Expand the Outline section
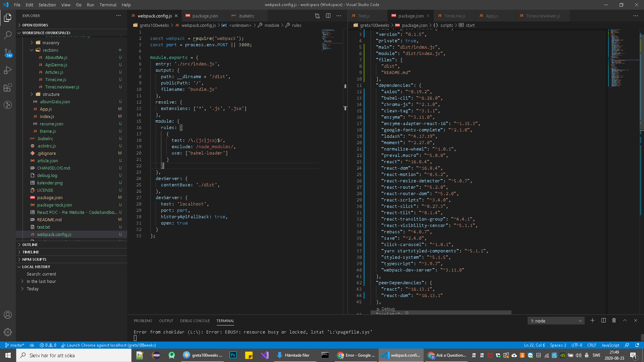This screenshot has height=362, width=644. [30, 245]
